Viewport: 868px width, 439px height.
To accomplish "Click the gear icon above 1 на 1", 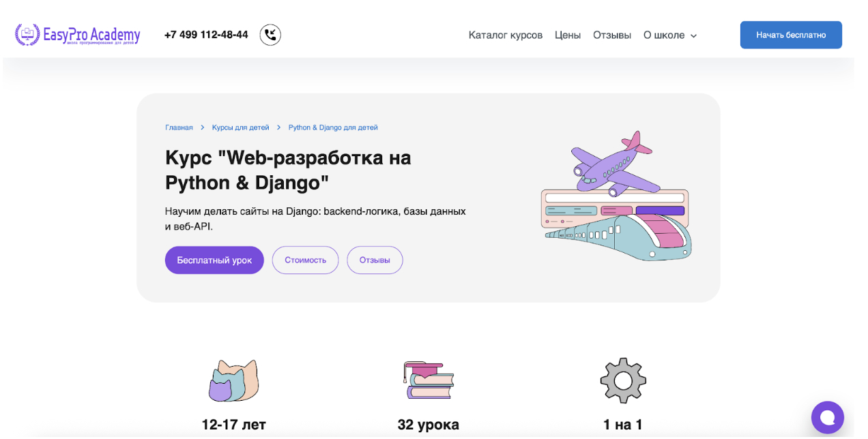I will pyautogui.click(x=623, y=380).
